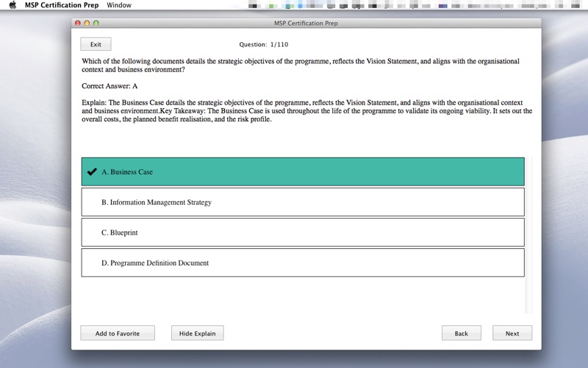Click the explanation paragraph starting with 'Explain:'
Screen dimensions: 588x368
pyautogui.click(x=306, y=111)
